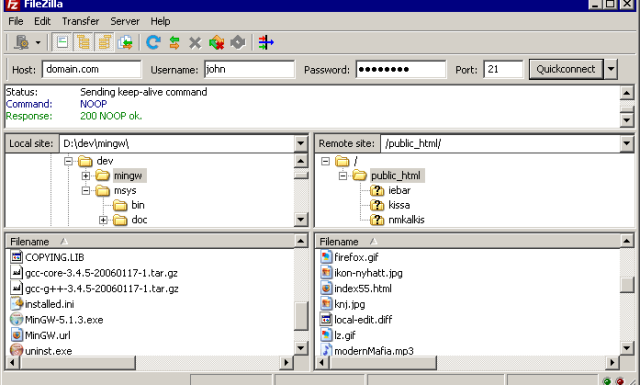Toggle remote directory tree view
This screenshot has width=640, height=385.
click(x=104, y=42)
